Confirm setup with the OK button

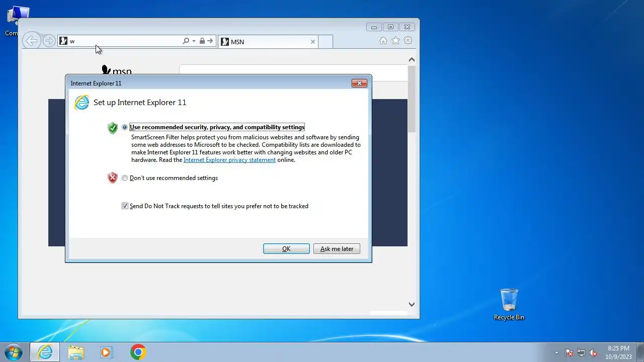pyautogui.click(x=286, y=249)
